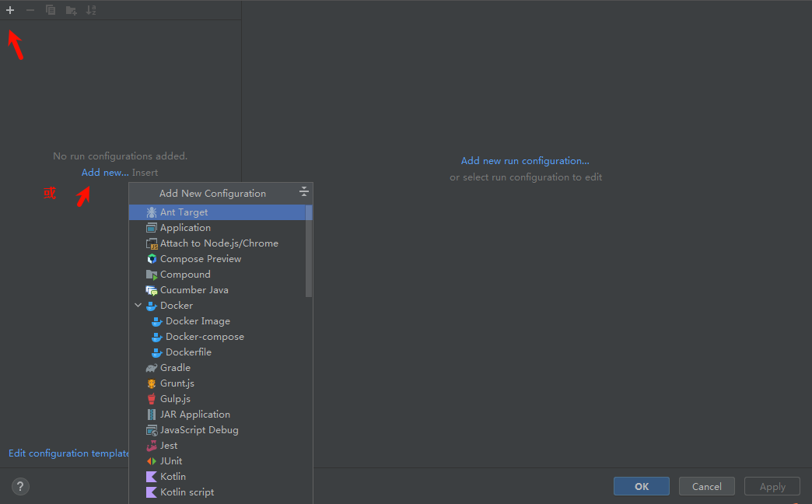Click the Apply button
The image size is (812, 504).
pos(772,486)
